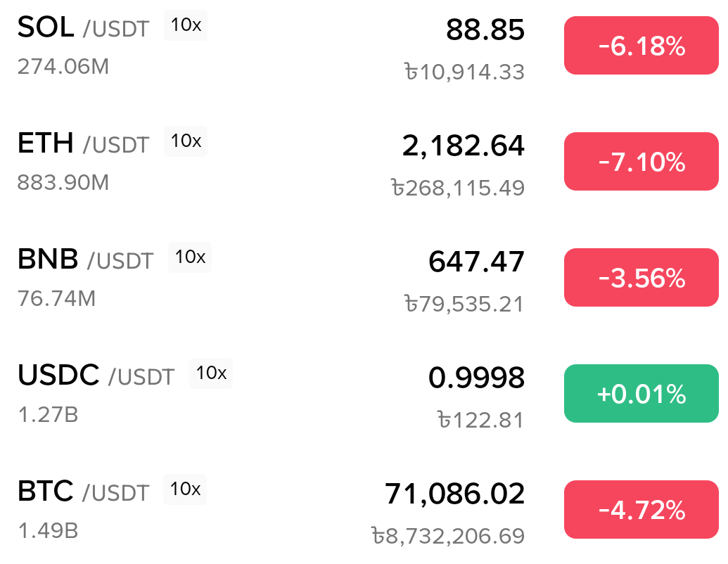Image resolution: width=728 pixels, height=564 pixels.
Task: Click the SOL -6.18% change badge
Action: tap(641, 46)
